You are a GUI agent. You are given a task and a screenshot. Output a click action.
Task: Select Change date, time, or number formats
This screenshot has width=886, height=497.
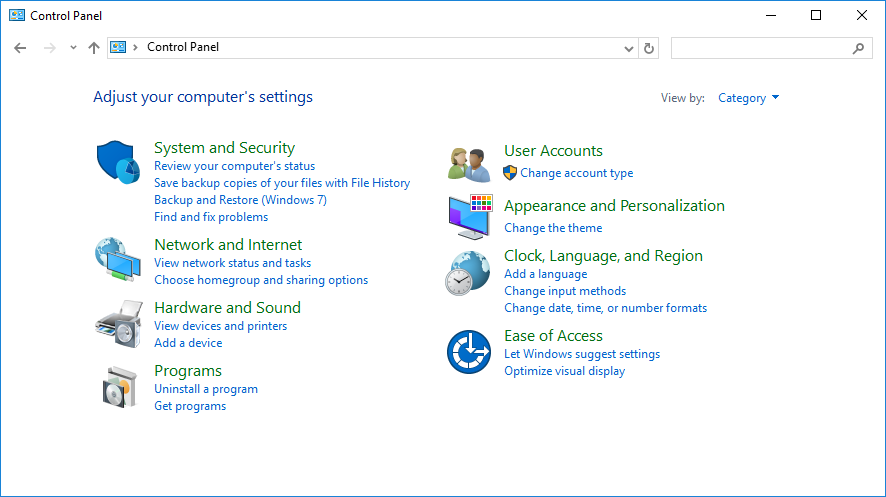[605, 308]
